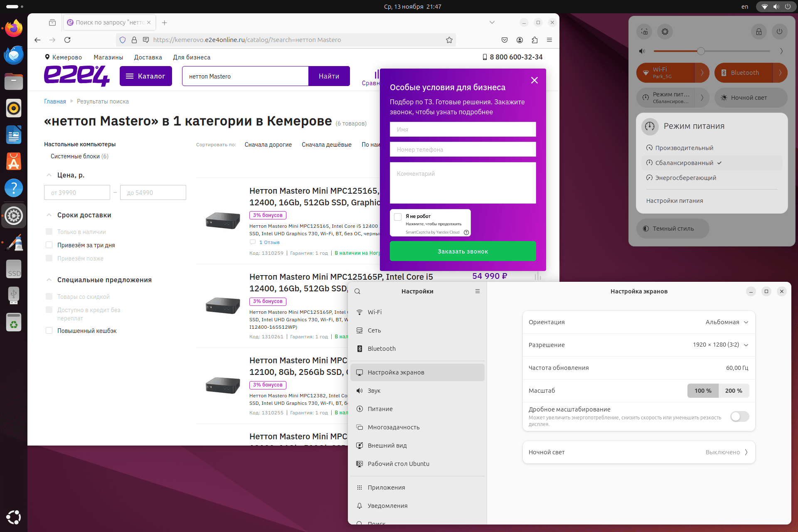Image resolution: width=798 pixels, height=532 pixels.
Task: Adjust volume slider in quick settings
Action: 712,51
